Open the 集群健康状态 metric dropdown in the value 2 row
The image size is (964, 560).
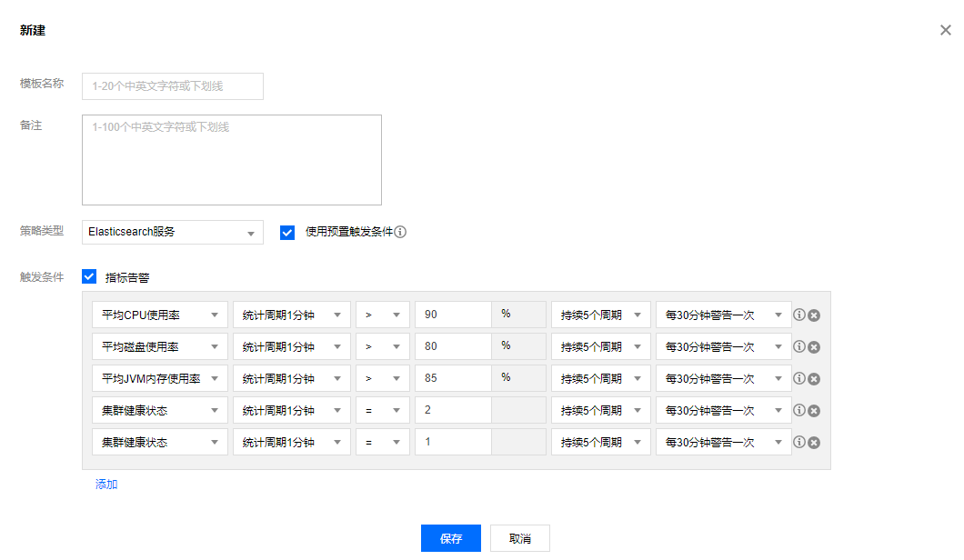point(160,410)
